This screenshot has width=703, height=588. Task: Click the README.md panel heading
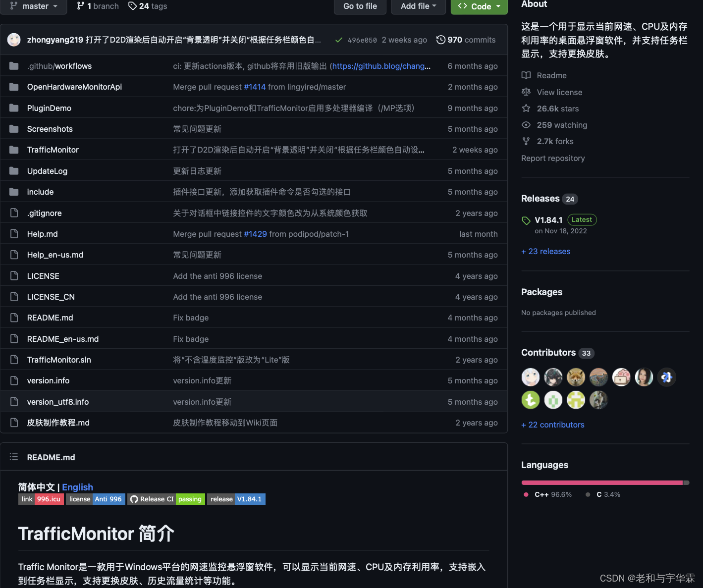pyautogui.click(x=51, y=457)
